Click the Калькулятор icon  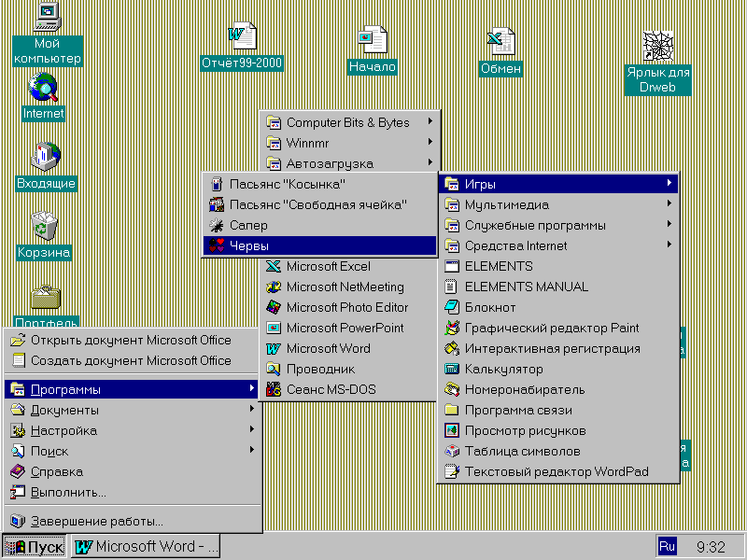[x=452, y=369]
